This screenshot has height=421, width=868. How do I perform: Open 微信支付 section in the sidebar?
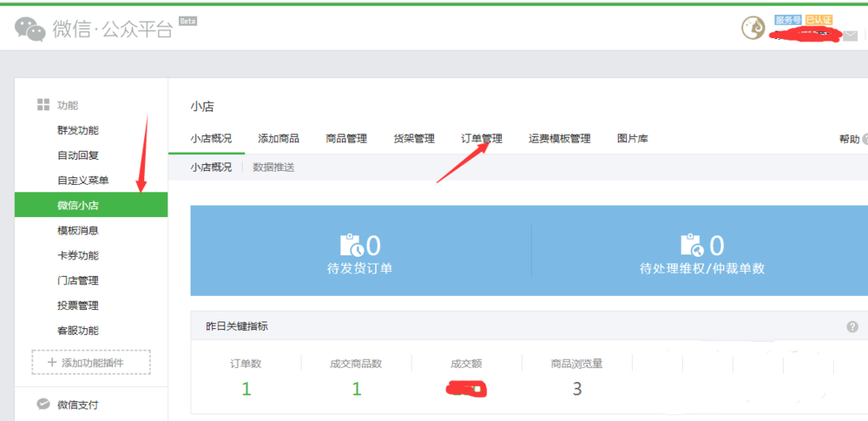point(78,405)
